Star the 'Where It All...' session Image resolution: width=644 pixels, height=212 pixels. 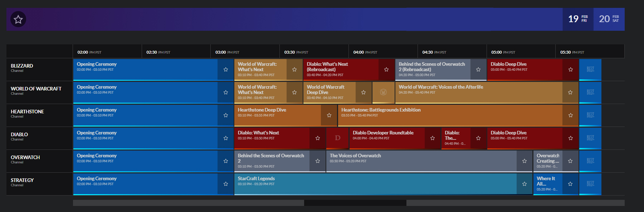tap(570, 184)
